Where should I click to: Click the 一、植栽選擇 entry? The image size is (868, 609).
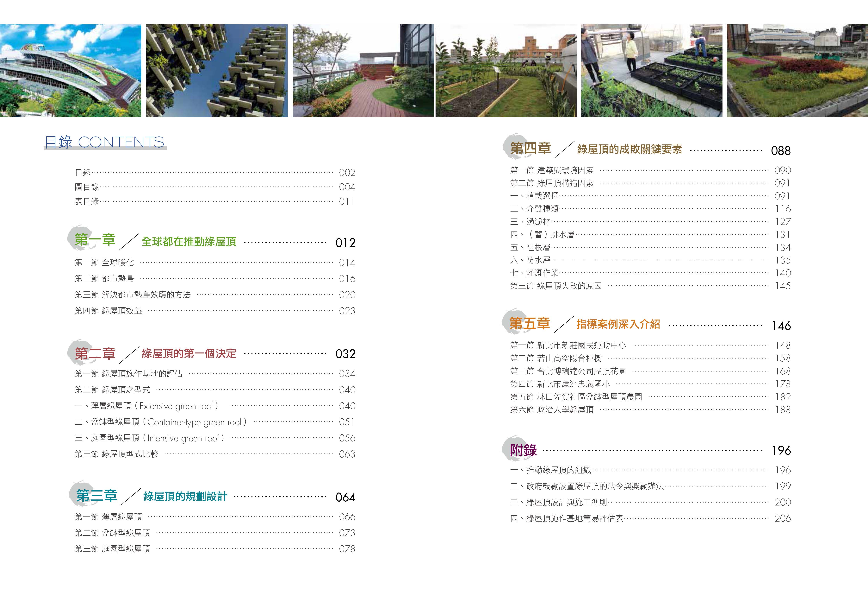pos(650,196)
